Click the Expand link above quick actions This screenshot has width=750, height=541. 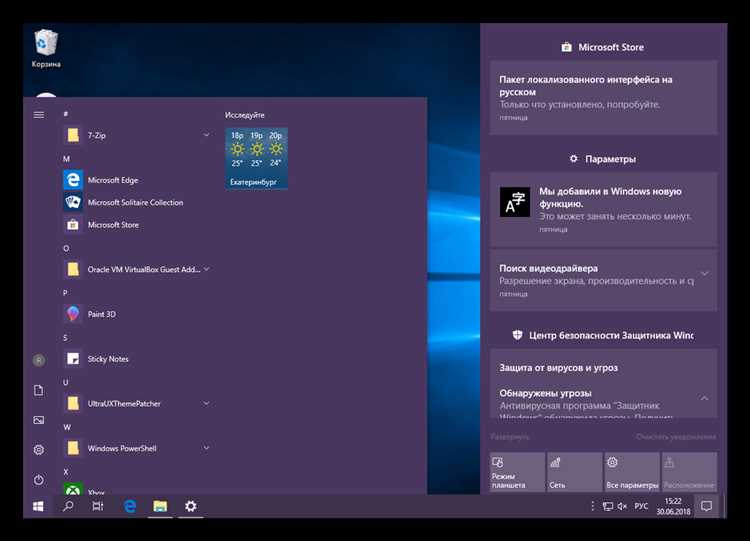pos(510,437)
